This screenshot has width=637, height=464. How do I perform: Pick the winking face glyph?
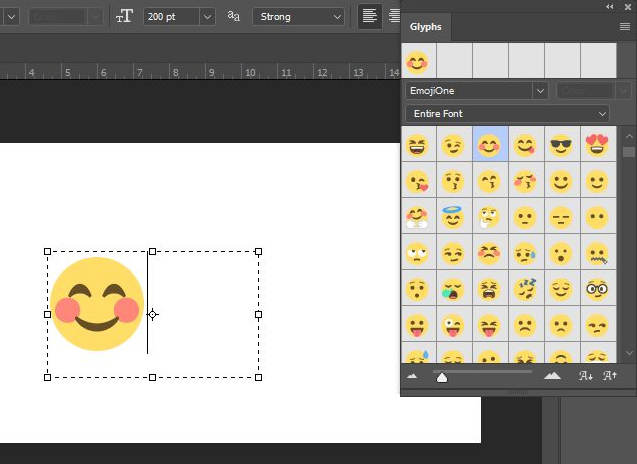coord(454,146)
